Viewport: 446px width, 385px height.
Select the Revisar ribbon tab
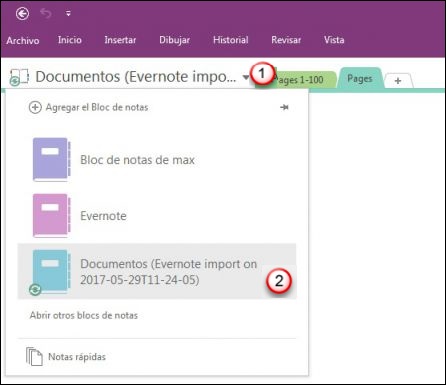(x=286, y=40)
